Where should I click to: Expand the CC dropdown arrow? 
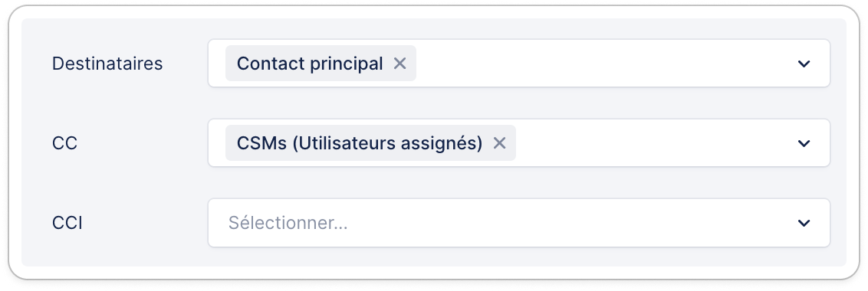coord(804,143)
